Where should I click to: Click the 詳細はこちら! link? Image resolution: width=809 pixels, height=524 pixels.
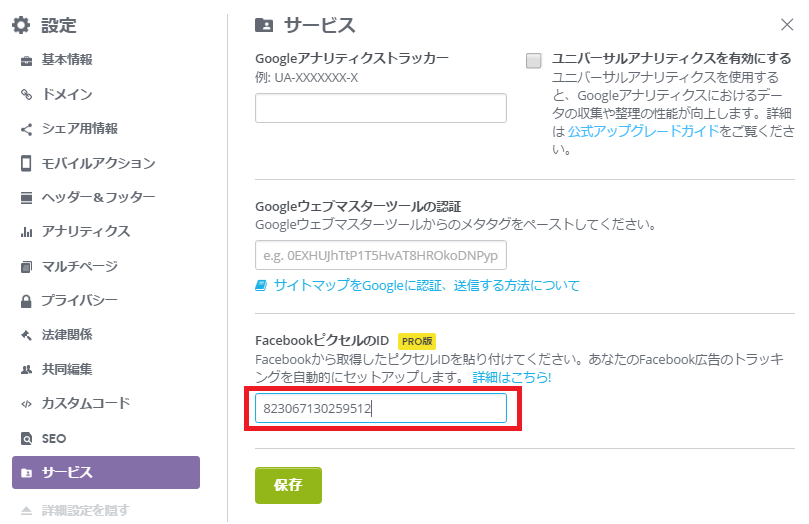click(512, 378)
